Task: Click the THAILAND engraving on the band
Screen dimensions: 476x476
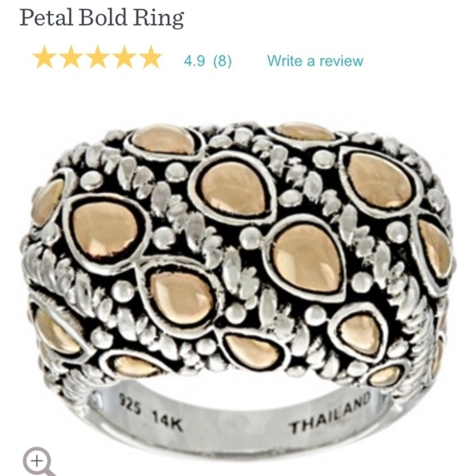Action: 330,412
